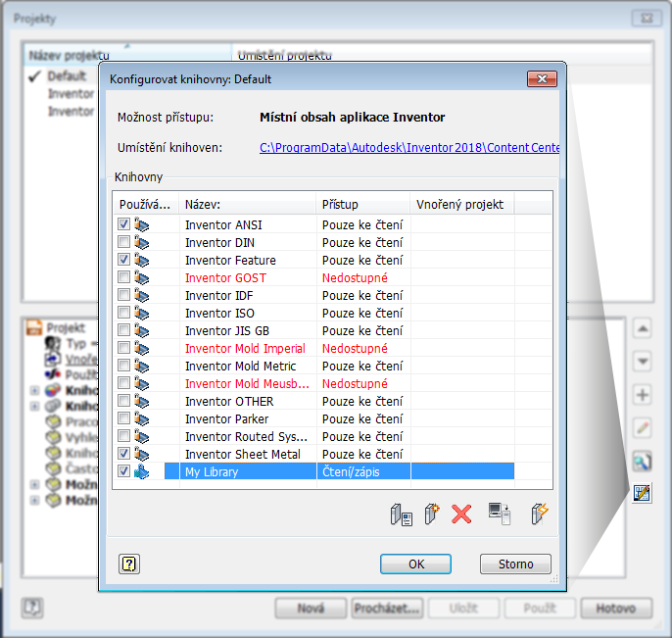
Task: Click the create new library icon
Action: 432,514
